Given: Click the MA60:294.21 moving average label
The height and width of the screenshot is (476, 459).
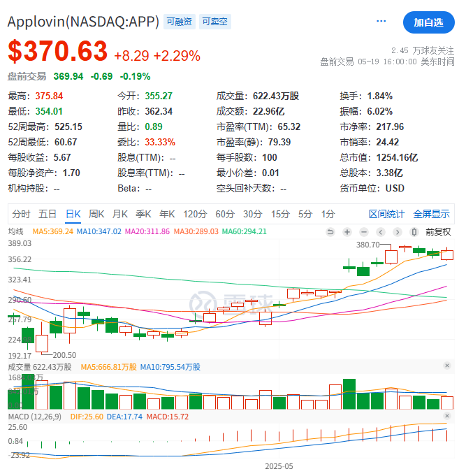Looking at the screenshot, I should tap(245, 231).
